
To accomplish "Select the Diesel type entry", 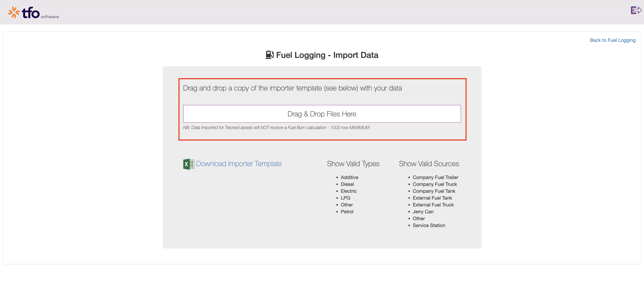I will tap(347, 184).
